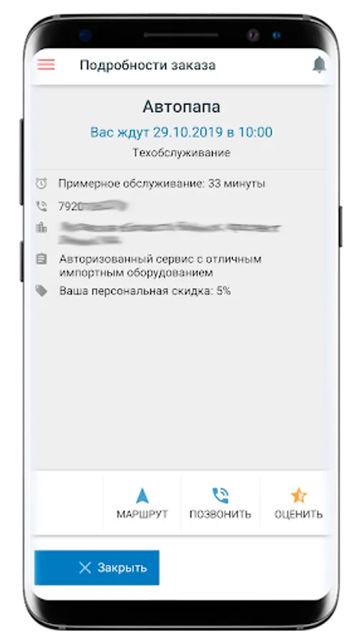
Task: Tap the X icon inside Закрыть button
Action: coord(85,568)
